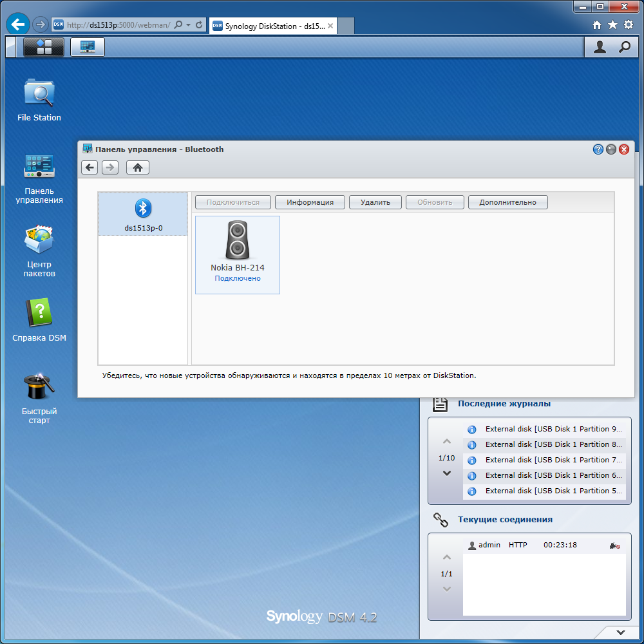This screenshot has height=644, width=644.
Task: Open browser favorites star icon
Action: click(612, 25)
